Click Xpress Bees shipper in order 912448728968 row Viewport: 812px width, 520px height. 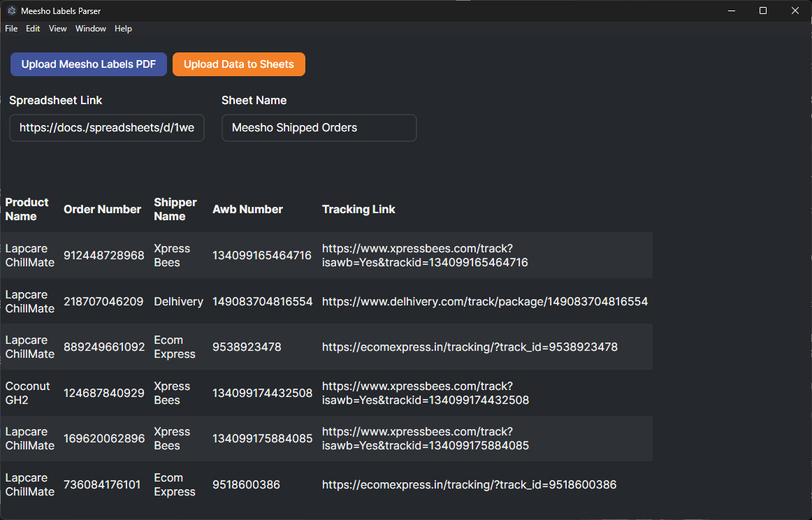pos(172,255)
